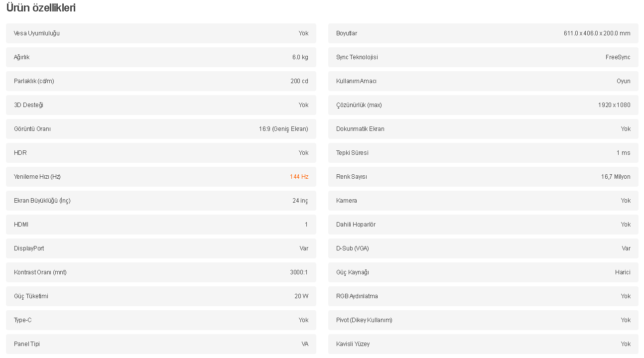Click the Boyutlar dimensions row
Image resolution: width=644 pixels, height=358 pixels.
483,33
